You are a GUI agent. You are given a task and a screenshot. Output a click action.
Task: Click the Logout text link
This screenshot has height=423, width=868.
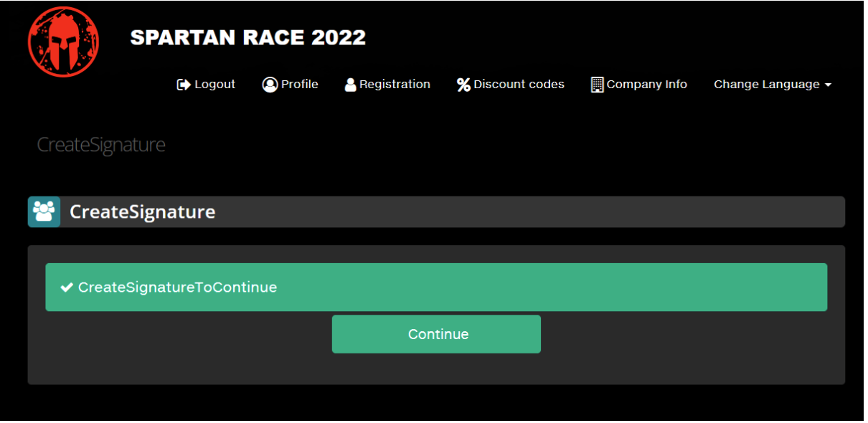click(214, 85)
